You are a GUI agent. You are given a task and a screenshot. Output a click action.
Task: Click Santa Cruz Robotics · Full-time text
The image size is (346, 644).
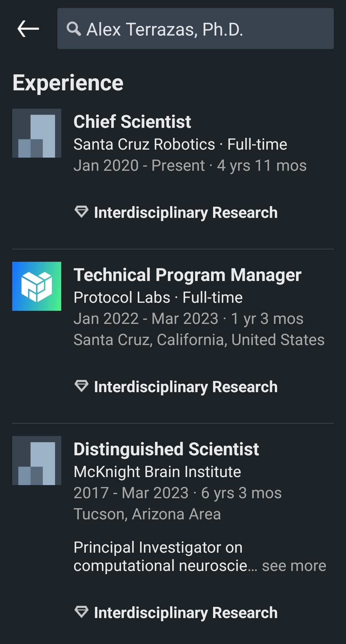click(180, 144)
